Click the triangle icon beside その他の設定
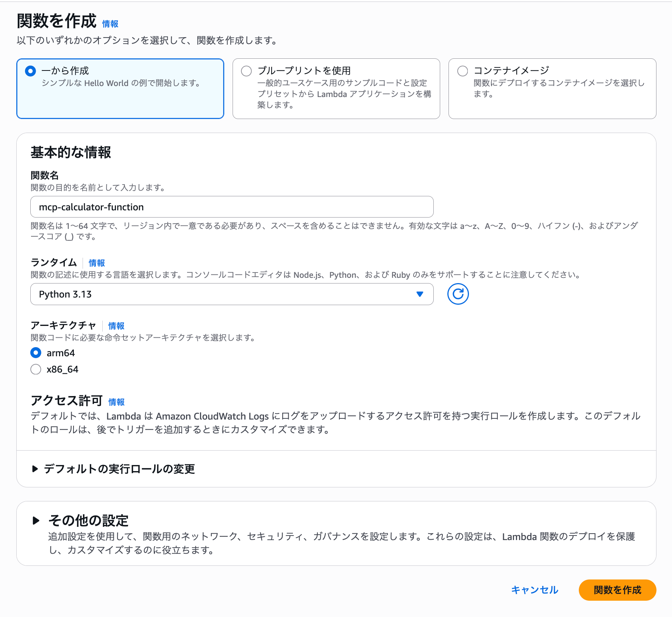672x617 pixels. point(36,520)
